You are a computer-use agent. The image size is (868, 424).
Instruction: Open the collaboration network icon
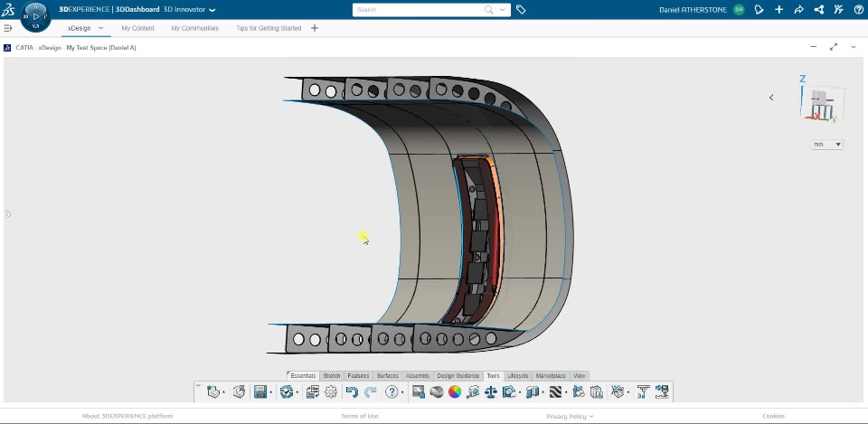coord(819,9)
